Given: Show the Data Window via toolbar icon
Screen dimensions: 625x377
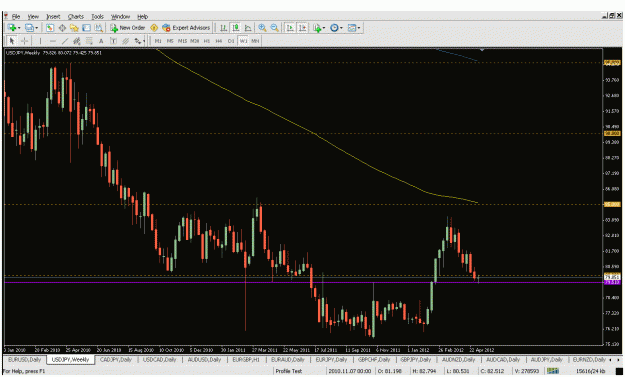Looking at the screenshot, I should click(x=62, y=28).
